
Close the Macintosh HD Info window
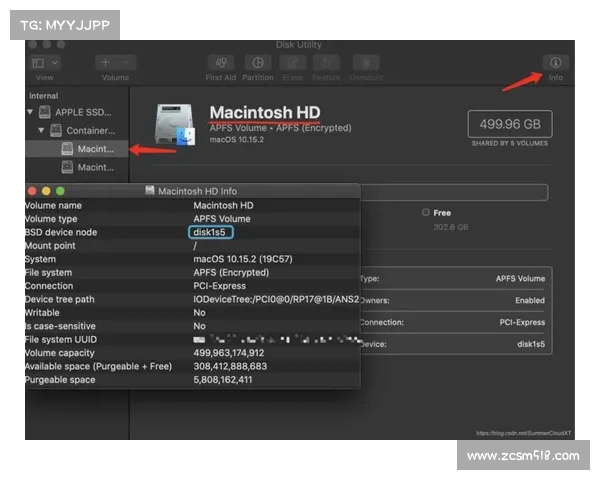point(32,190)
